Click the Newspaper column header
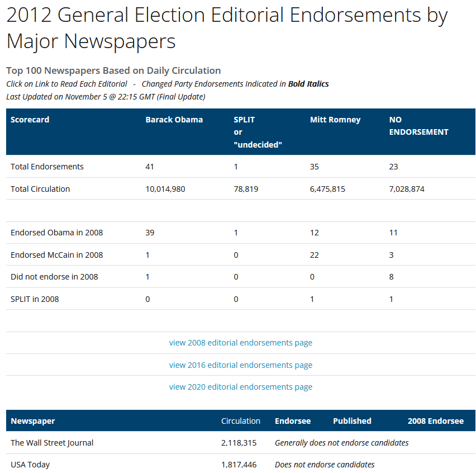Image resolution: width=476 pixels, height=473 pixels. tap(33, 421)
